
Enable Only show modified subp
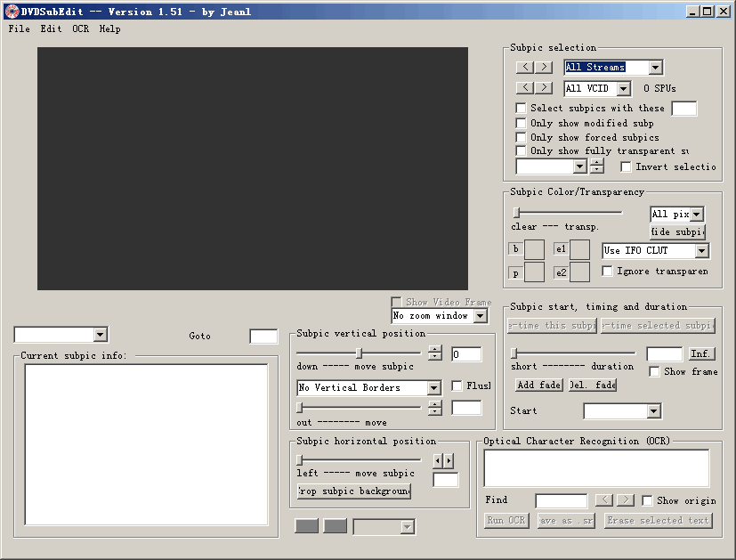tap(521, 123)
